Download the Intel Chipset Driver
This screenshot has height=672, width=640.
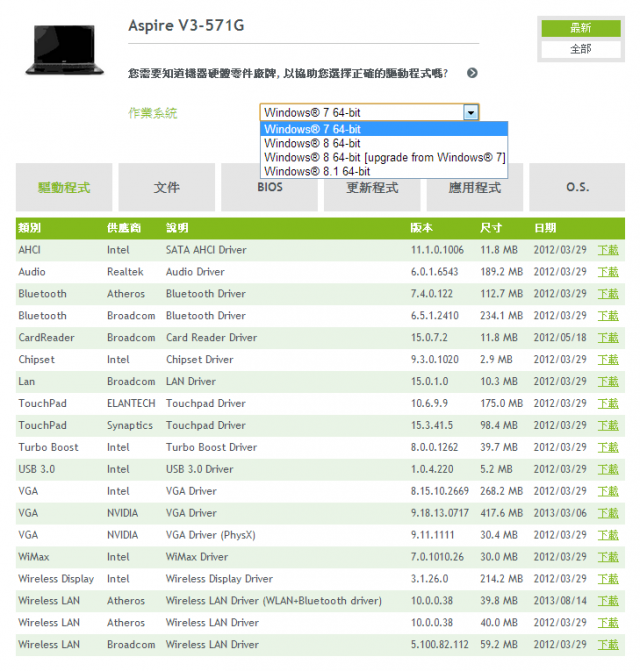tap(608, 360)
